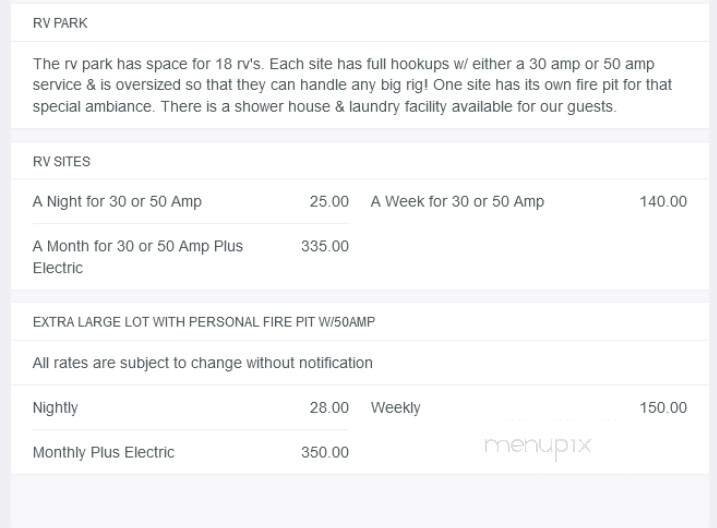
Task: Click the 28.00 price
Action: coord(329,408)
